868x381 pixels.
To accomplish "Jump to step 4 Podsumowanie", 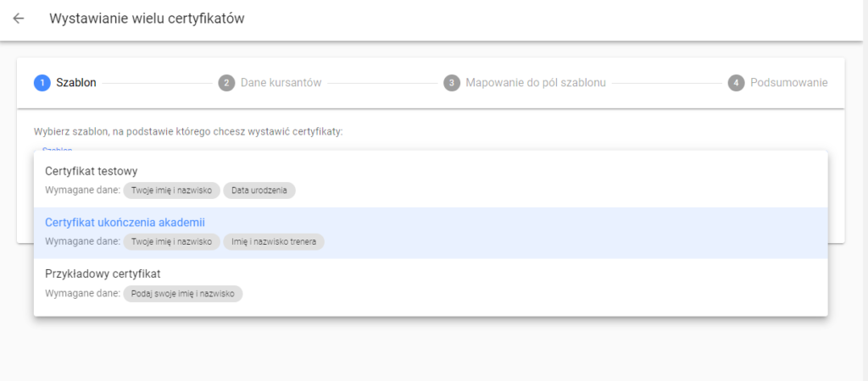I will tap(778, 83).
